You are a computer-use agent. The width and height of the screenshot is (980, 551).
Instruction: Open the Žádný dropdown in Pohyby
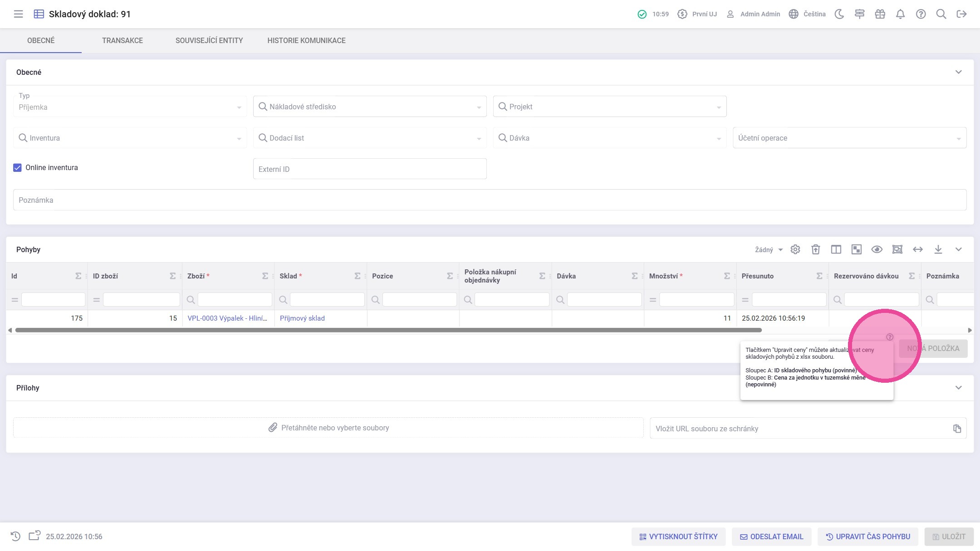[x=769, y=250]
